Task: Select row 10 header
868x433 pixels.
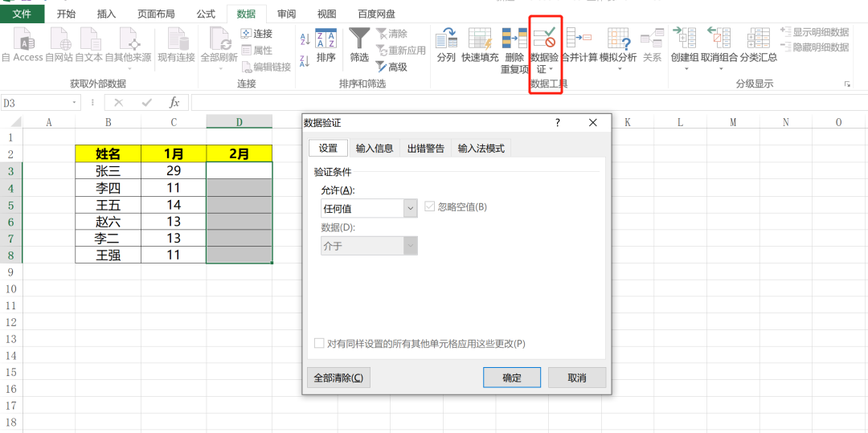Action: 11,288
